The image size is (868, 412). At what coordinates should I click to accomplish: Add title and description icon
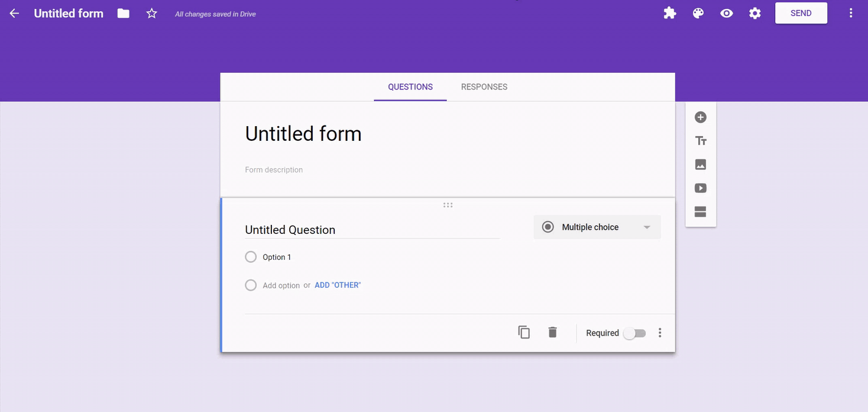(x=701, y=141)
